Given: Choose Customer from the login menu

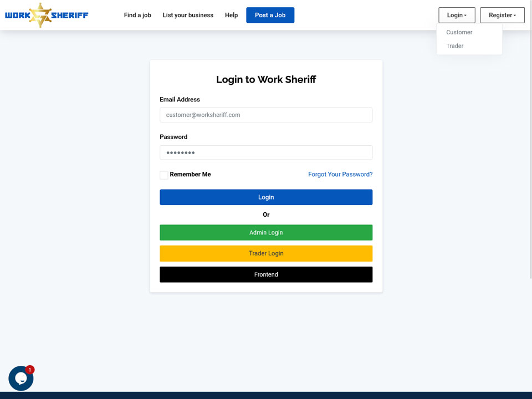Looking at the screenshot, I should click(x=459, y=32).
